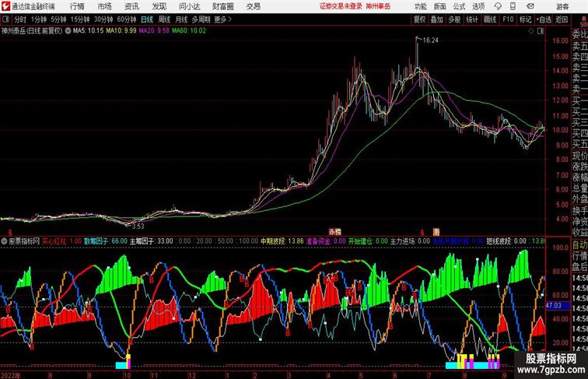Open the 市场 menu

point(104,6)
